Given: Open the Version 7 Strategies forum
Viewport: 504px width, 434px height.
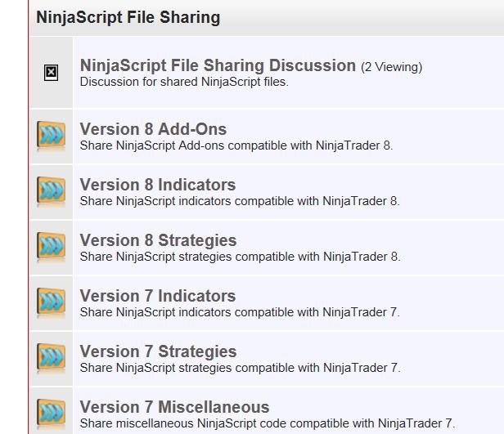Looking at the screenshot, I should tap(158, 351).
